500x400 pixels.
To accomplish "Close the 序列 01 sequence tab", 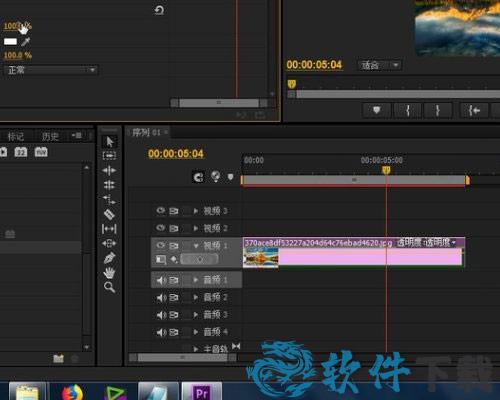I will click(x=166, y=132).
